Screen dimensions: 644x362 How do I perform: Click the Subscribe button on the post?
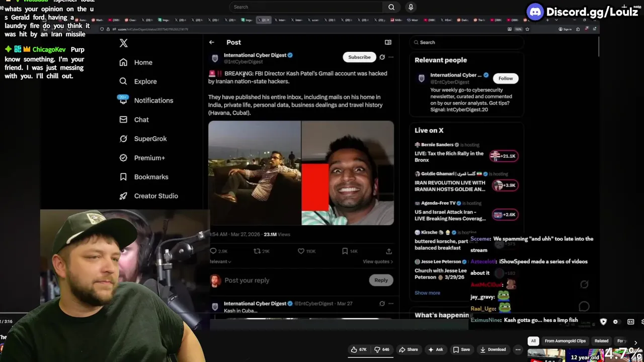[359, 57]
